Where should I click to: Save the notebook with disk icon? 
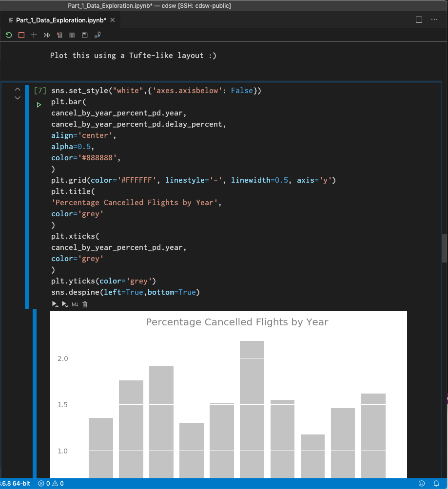coord(84,35)
